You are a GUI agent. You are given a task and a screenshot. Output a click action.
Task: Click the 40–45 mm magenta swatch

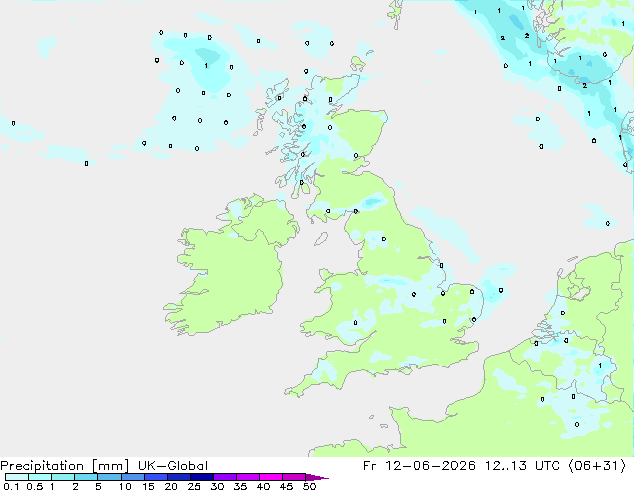click(x=271, y=477)
